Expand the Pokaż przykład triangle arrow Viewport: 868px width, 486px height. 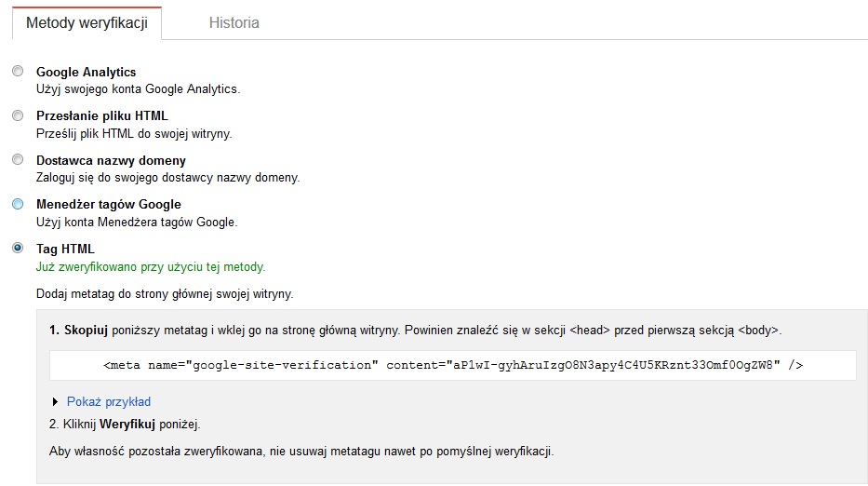click(x=55, y=402)
